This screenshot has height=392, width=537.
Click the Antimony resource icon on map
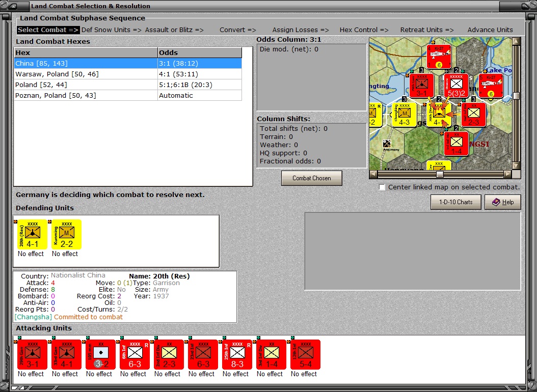(x=387, y=144)
